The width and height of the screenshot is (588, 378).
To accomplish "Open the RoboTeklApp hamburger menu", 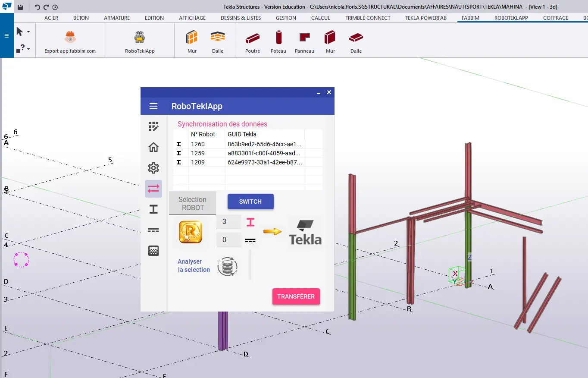I will [153, 106].
